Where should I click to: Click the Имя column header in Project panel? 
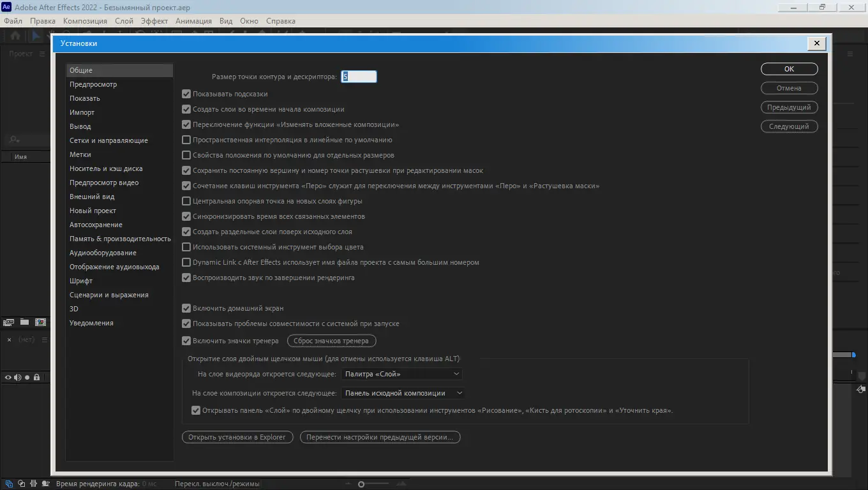pyautogui.click(x=20, y=156)
